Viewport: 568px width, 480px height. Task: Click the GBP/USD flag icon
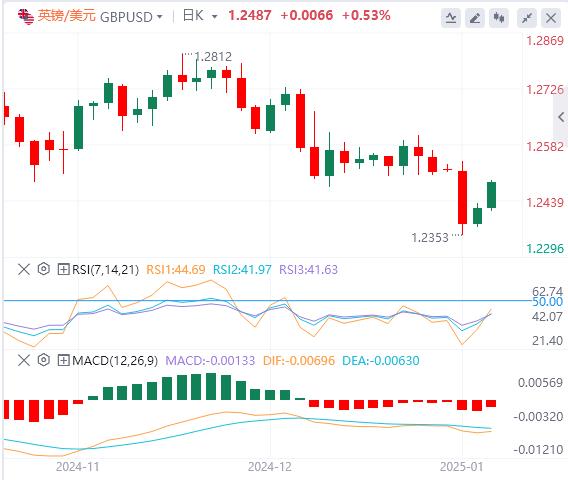(26, 17)
